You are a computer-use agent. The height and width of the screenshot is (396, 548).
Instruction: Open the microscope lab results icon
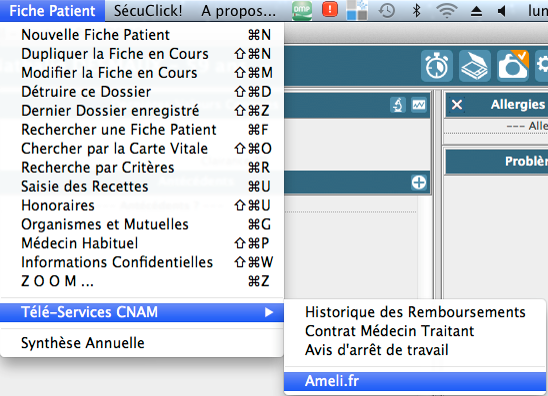click(x=398, y=105)
